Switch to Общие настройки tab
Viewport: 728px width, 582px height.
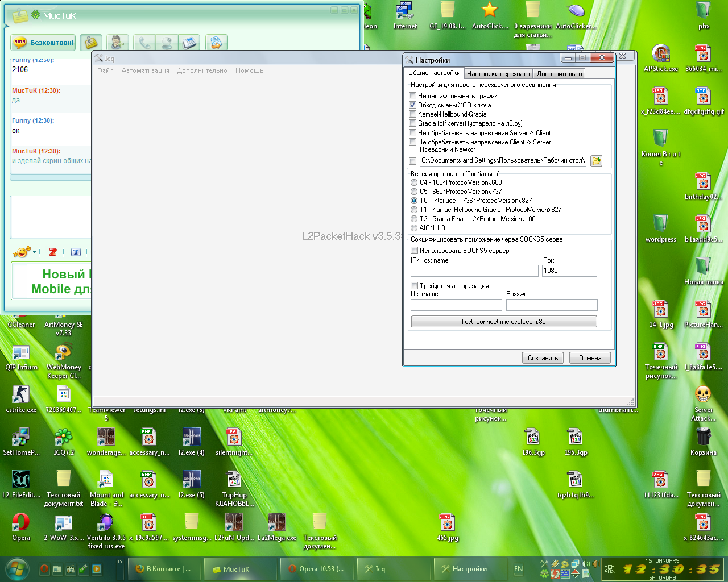point(434,73)
